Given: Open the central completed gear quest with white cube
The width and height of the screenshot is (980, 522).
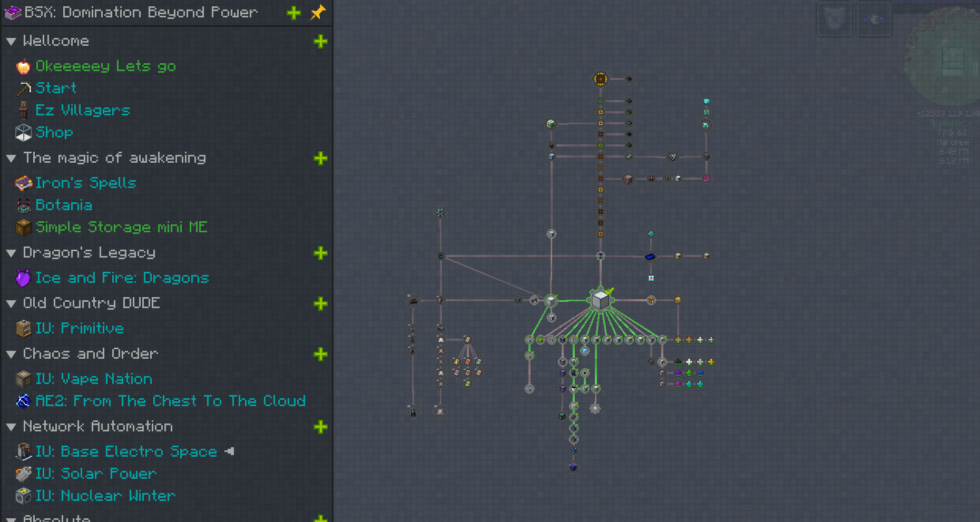Looking at the screenshot, I should 601,300.
